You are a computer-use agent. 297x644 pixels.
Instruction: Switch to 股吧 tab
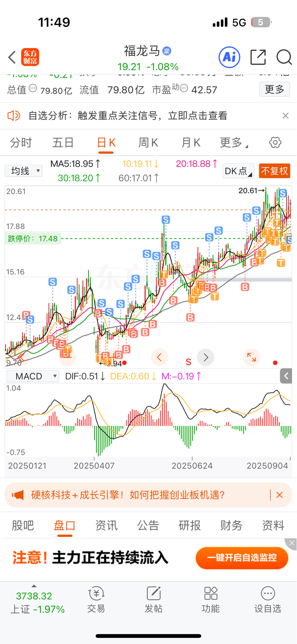(23, 525)
